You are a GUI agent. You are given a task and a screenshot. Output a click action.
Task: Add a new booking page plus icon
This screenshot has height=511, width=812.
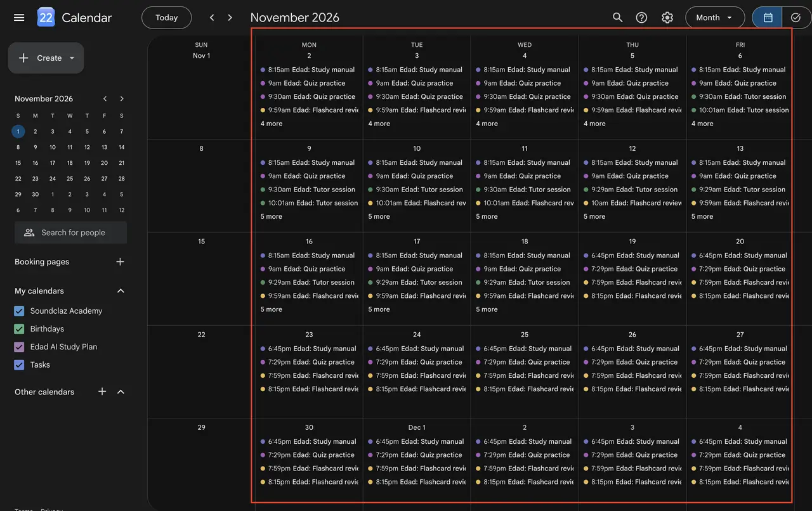(120, 262)
